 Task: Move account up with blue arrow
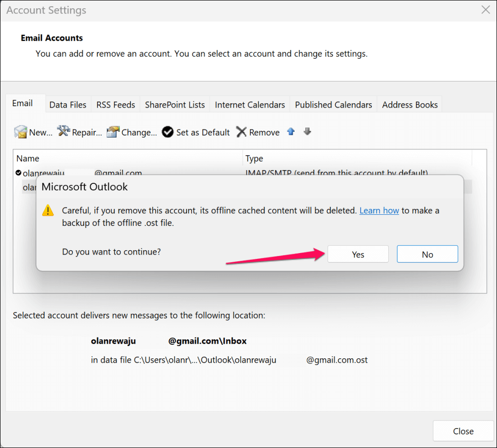291,131
